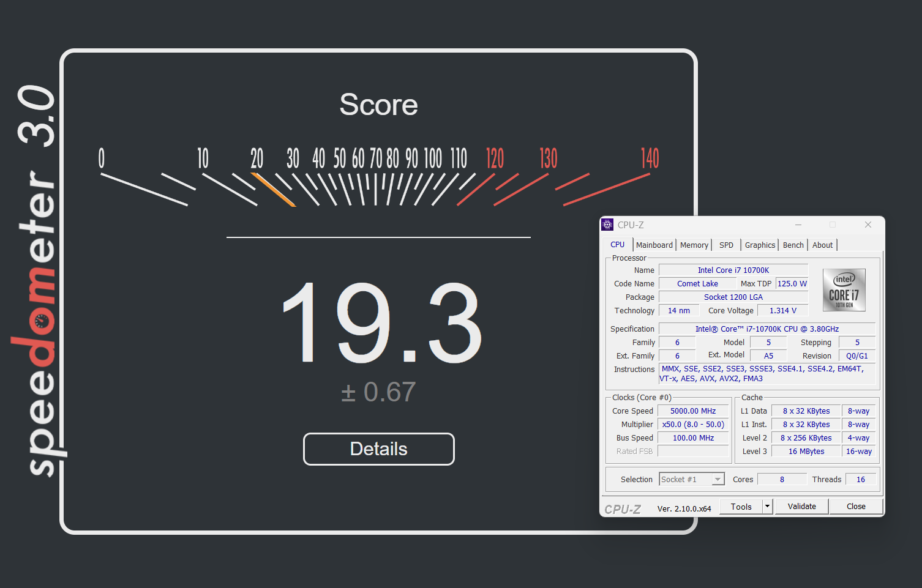This screenshot has width=922, height=588.
Task: Open the Socket #1 selection dropdown
Action: pyautogui.click(x=692, y=479)
